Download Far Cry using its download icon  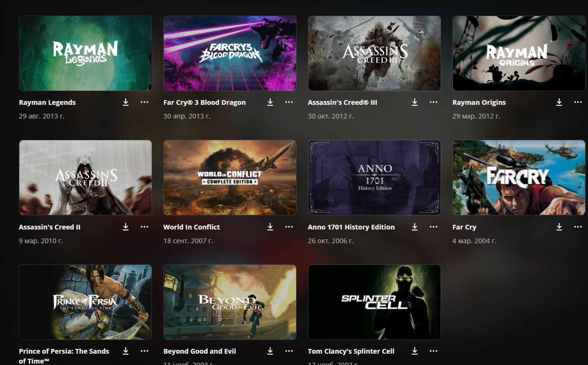559,227
